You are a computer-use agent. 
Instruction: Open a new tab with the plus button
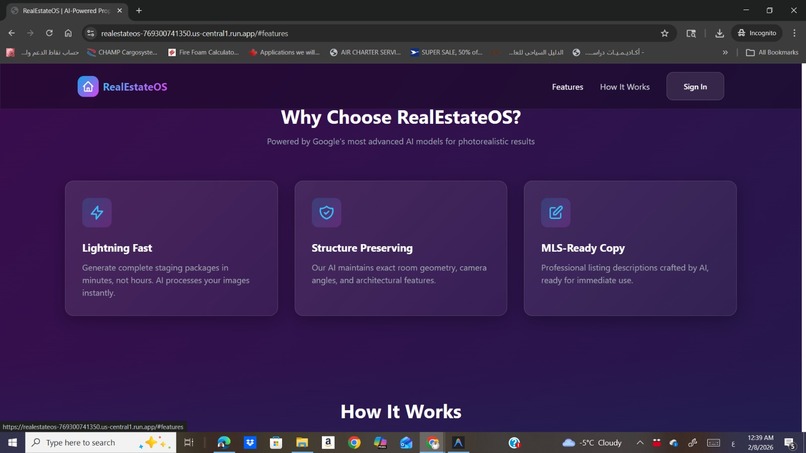(x=139, y=10)
